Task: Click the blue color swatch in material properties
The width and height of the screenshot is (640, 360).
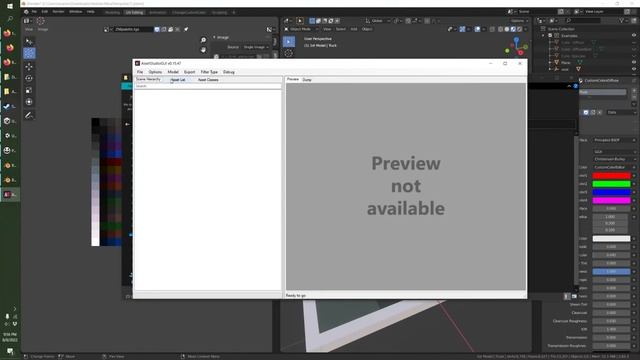Action: click(x=611, y=192)
